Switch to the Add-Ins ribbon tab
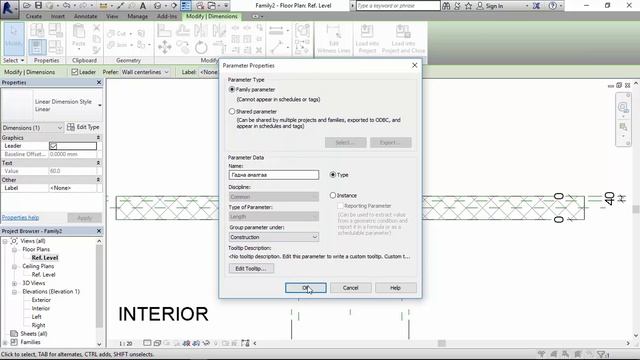 point(167,16)
